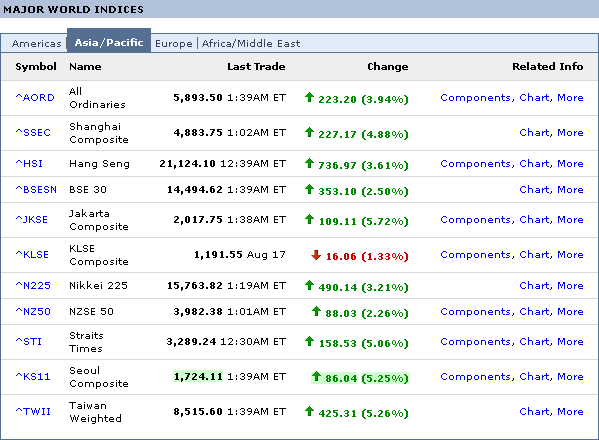Click highlighted Seoul Composite last trade value
The image size is (599, 440).
point(198,377)
